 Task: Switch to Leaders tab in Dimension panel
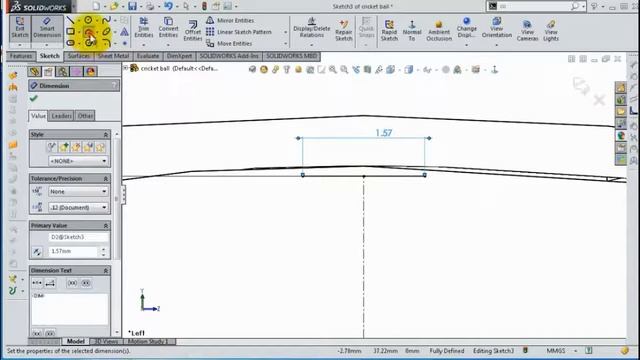(61, 116)
